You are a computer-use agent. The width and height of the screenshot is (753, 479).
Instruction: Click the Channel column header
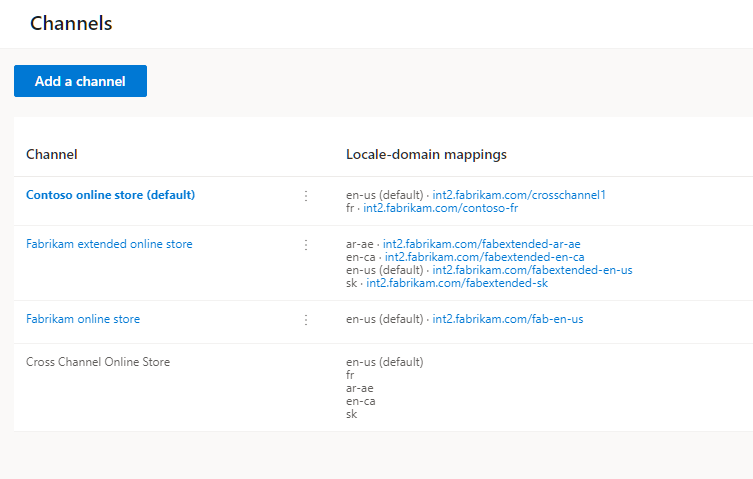(51, 154)
